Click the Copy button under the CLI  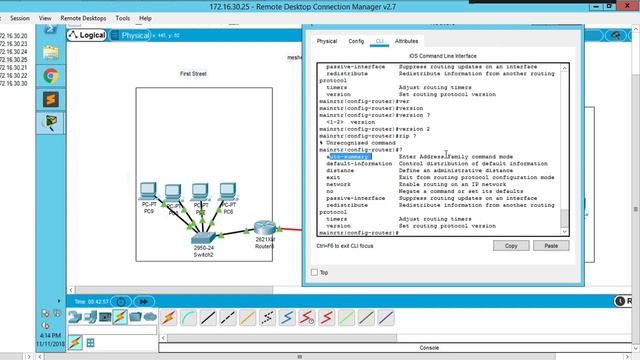click(511, 246)
